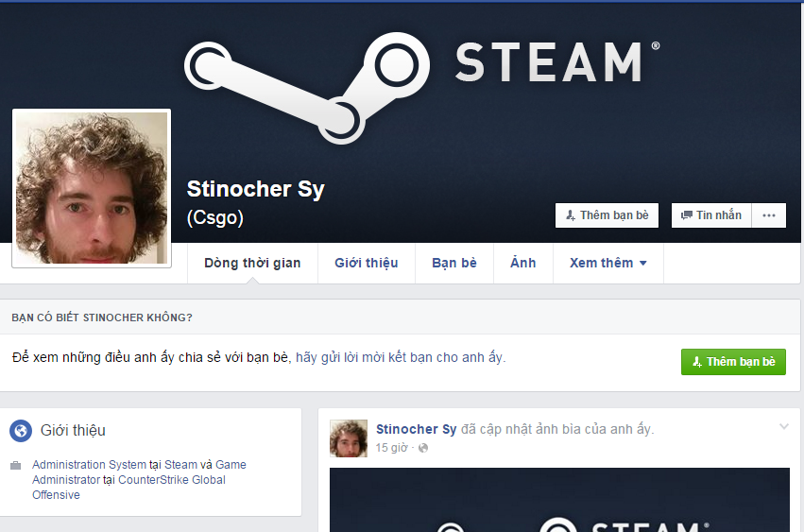Follow the hãy gửi lời mời kết bạn link
The height and width of the screenshot is (532, 804).
(x=401, y=357)
